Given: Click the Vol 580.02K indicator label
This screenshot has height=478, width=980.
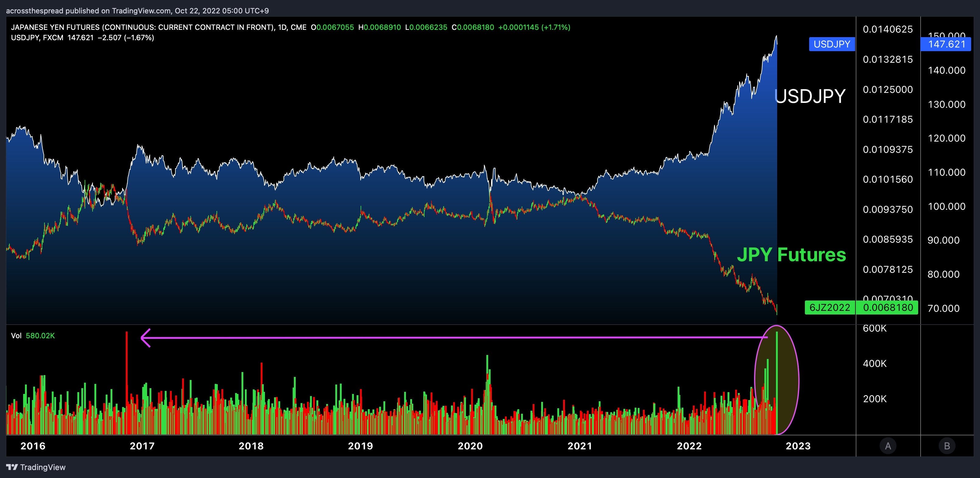Looking at the screenshot, I should 33,336.
